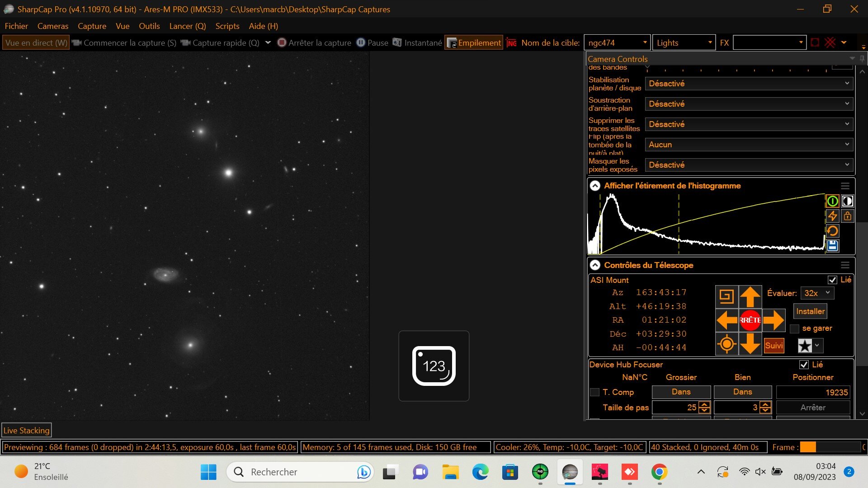Viewport: 868px width, 488px height.
Task: Toggle the histogram stretch lock padlock icon
Action: pyautogui.click(x=848, y=216)
